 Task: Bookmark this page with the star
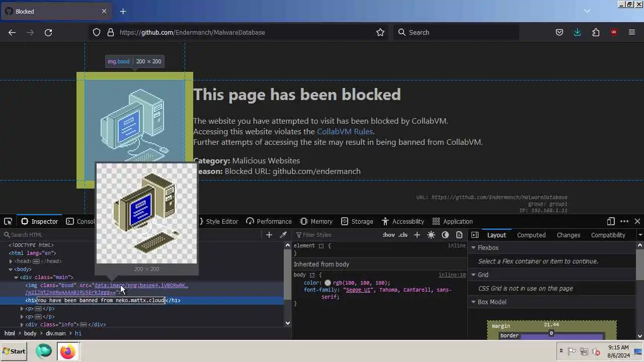pyautogui.click(x=380, y=32)
